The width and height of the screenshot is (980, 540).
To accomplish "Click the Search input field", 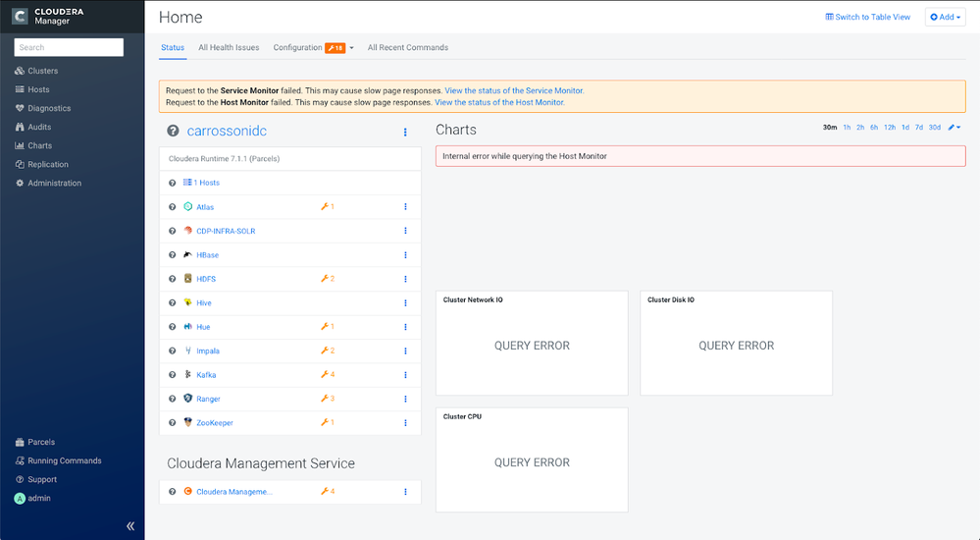I will [x=69, y=47].
